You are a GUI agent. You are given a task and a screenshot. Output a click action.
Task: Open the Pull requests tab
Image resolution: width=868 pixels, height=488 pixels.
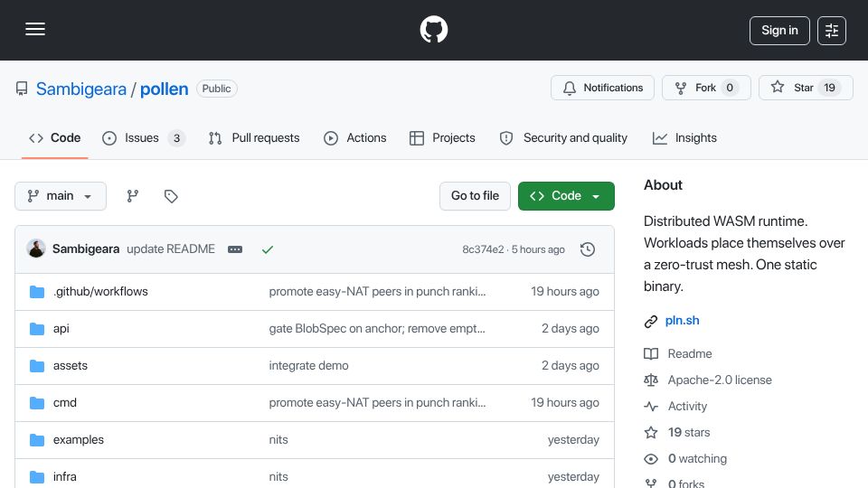[254, 137]
